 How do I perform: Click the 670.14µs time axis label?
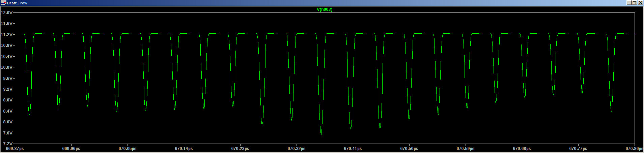tap(184, 149)
